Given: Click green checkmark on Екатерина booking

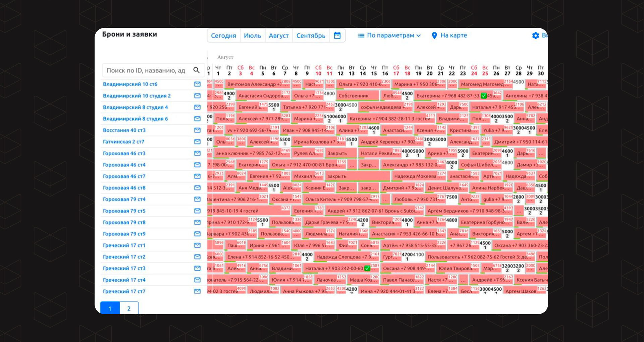Looking at the screenshot, I should point(483,96).
